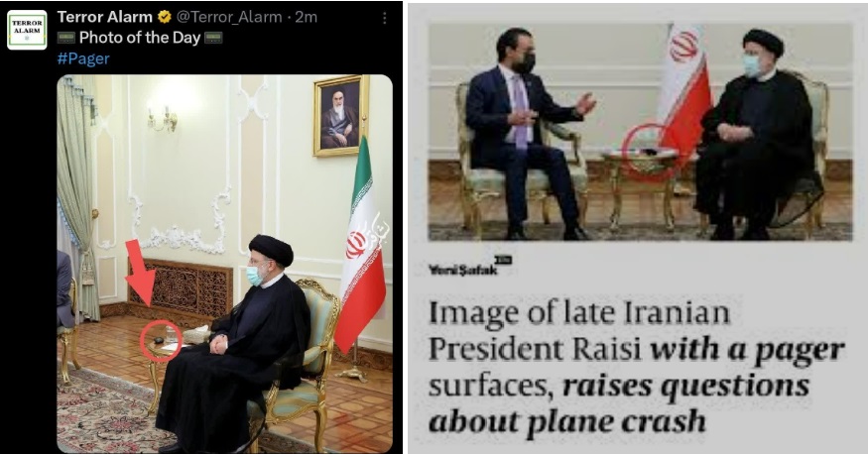The image size is (868, 454).
Task: Select the red circle on tweet photo table
Action: coord(161,341)
